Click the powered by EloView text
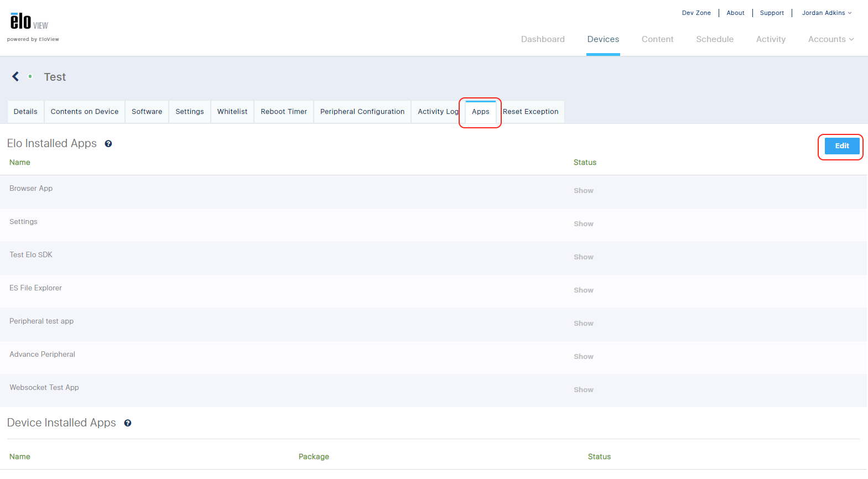This screenshot has height=479, width=868. click(33, 39)
